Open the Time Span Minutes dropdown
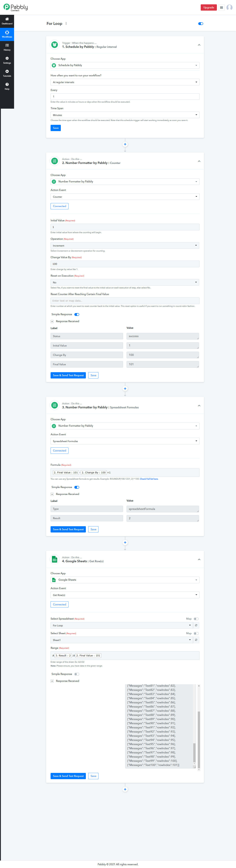The width and height of the screenshot is (236, 868). click(125, 115)
